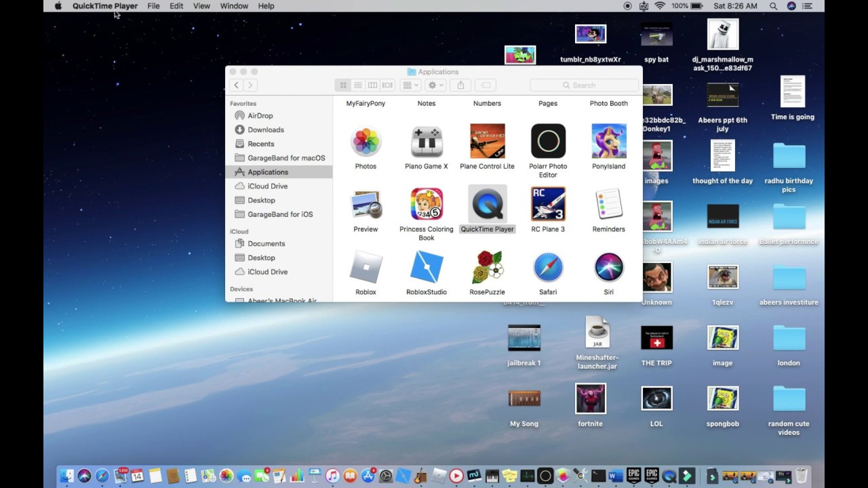Screen dimensions: 868x488
Task: Open the Apple menu
Action: point(58,6)
